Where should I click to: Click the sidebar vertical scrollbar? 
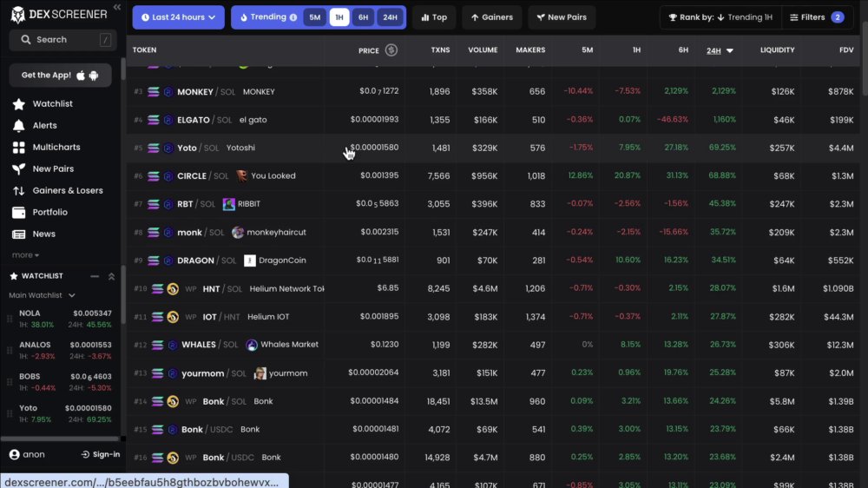(x=123, y=69)
